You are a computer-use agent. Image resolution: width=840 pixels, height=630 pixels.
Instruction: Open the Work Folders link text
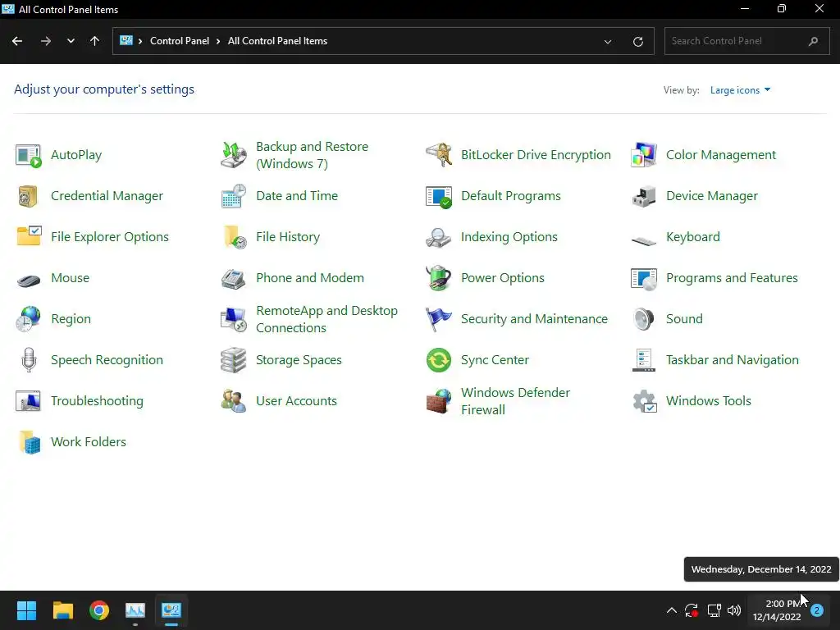pyautogui.click(x=89, y=442)
